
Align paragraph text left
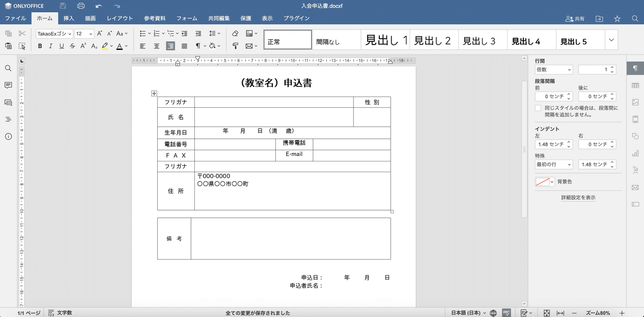click(x=143, y=46)
